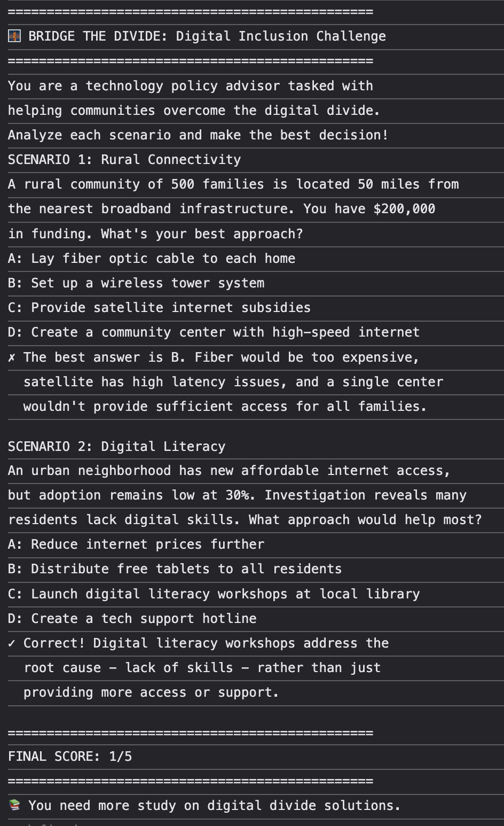Select D: Create a tech support hotline
This screenshot has width=504, height=826.
pyautogui.click(x=132, y=619)
